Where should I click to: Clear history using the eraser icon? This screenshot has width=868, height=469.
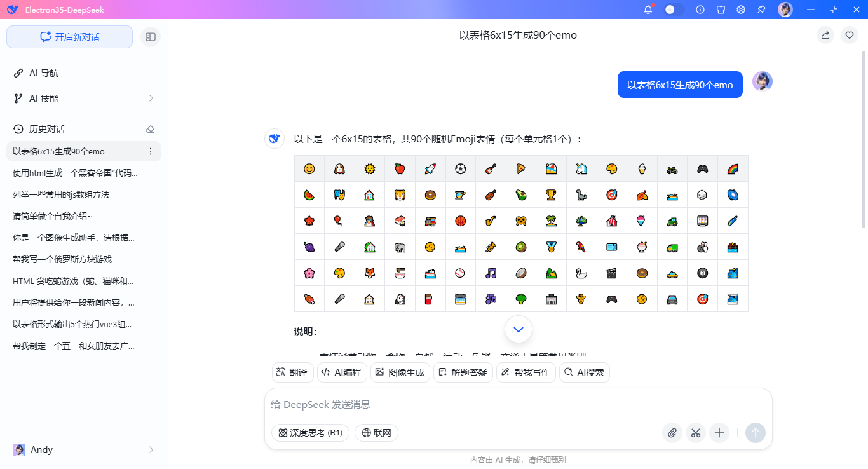150,128
